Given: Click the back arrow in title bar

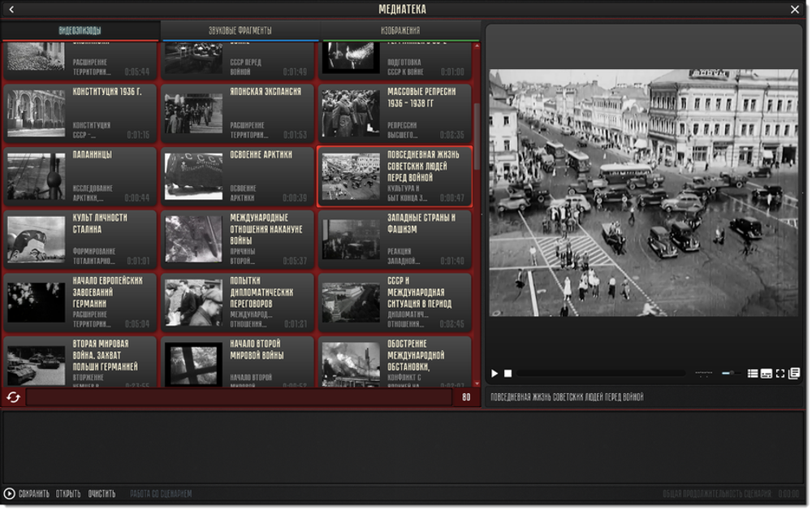Looking at the screenshot, I should pos(11,10).
